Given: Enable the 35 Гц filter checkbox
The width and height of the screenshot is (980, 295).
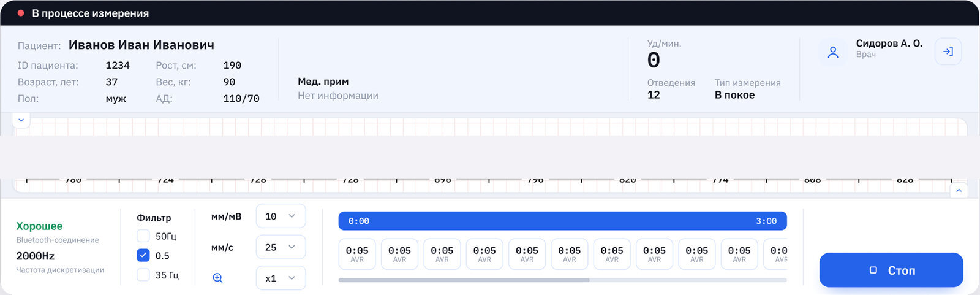Looking at the screenshot, I should [143, 275].
